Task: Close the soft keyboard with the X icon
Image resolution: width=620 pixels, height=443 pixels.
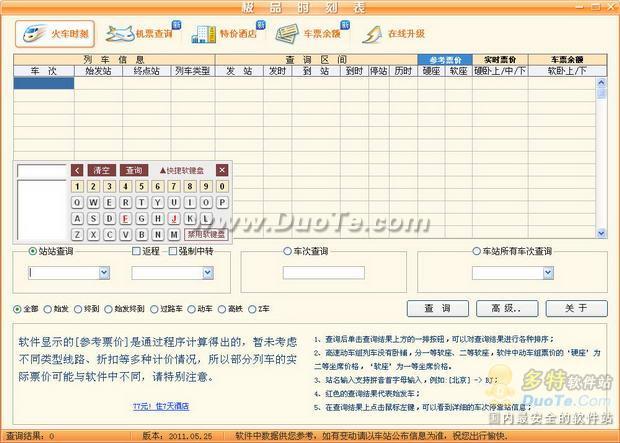Action: click(x=222, y=170)
